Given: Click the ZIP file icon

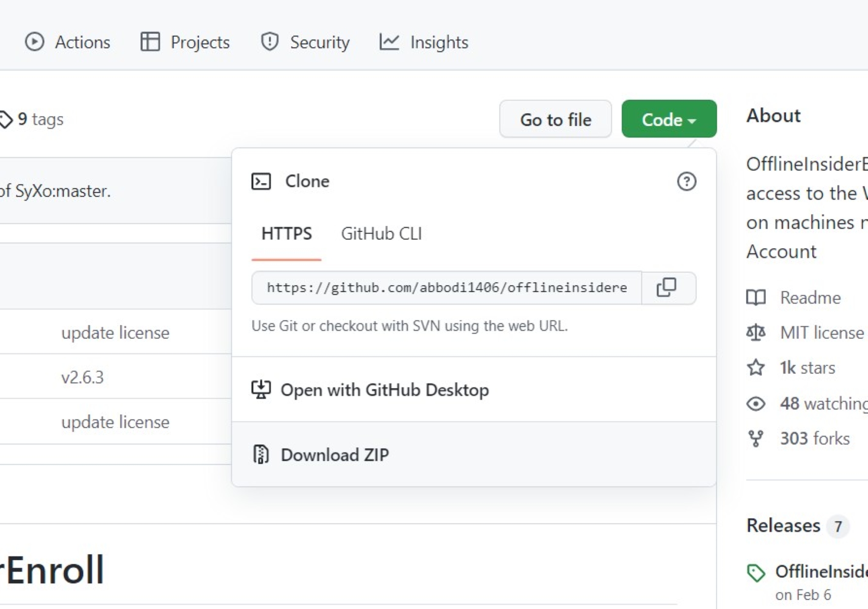Looking at the screenshot, I should [261, 454].
